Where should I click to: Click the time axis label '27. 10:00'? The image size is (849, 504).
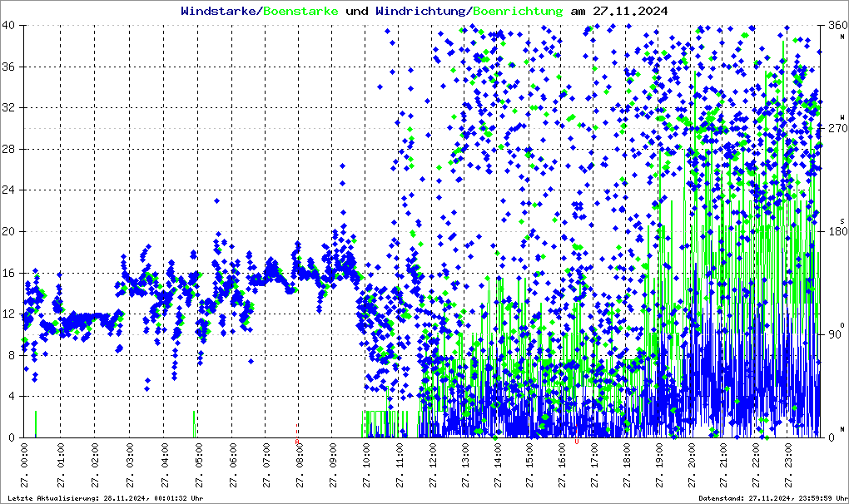pos(366,466)
